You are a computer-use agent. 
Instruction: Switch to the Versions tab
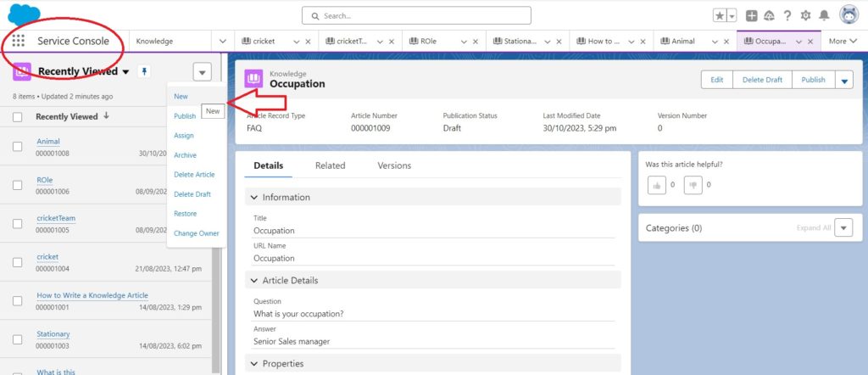point(394,165)
